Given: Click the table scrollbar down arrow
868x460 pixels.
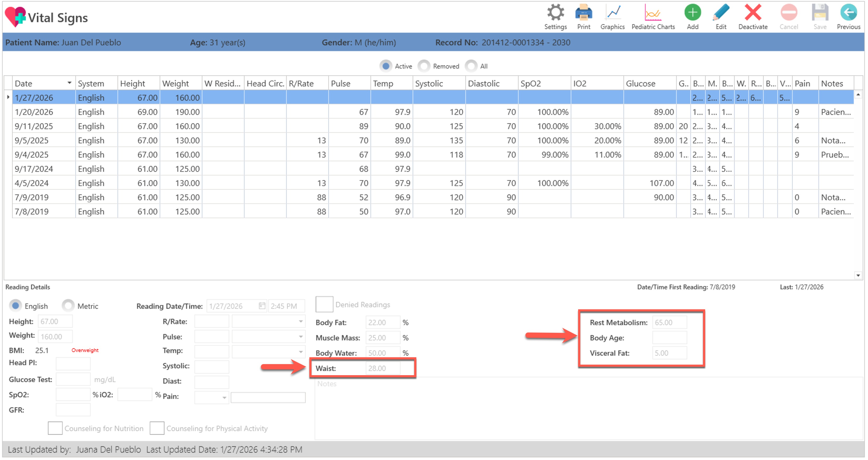Looking at the screenshot, I should [858, 275].
